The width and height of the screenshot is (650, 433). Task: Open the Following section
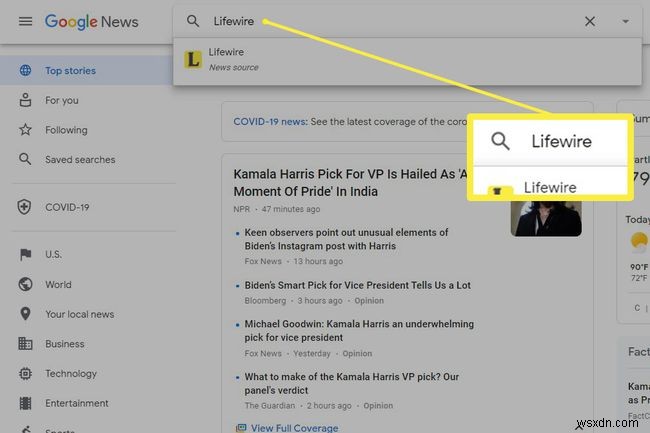(x=66, y=130)
